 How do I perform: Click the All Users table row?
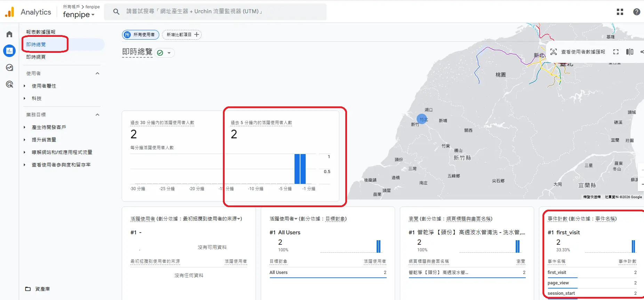(x=328, y=273)
